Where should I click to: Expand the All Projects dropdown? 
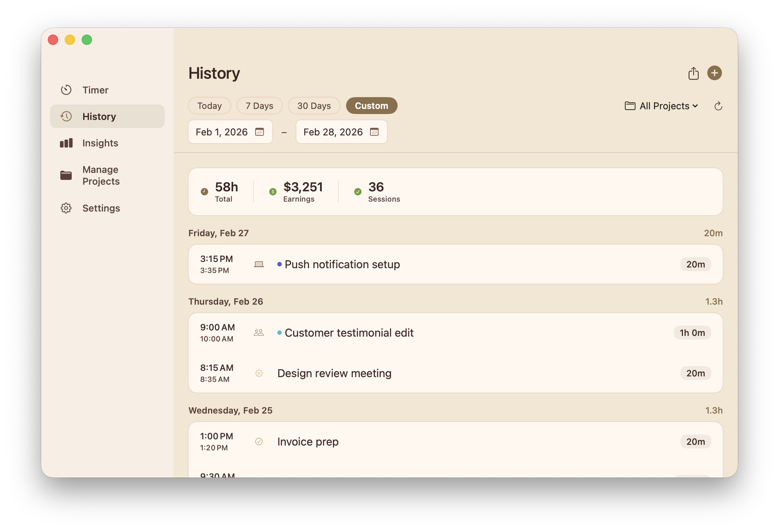661,106
